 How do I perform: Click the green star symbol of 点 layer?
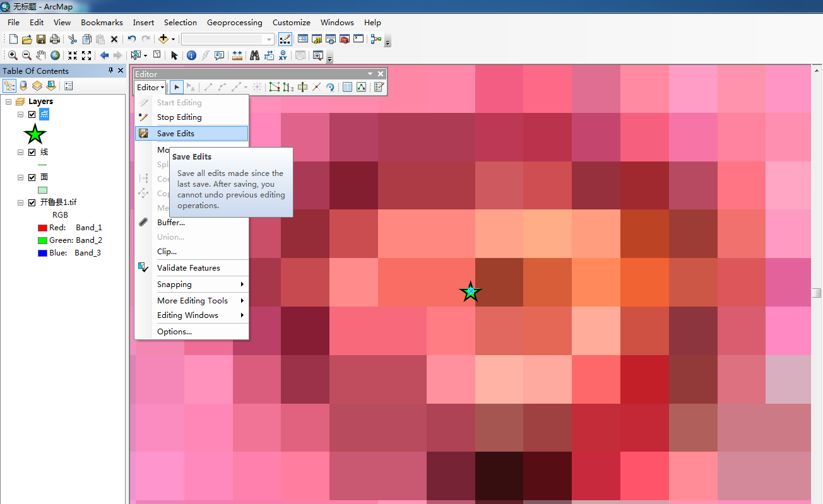click(x=35, y=134)
